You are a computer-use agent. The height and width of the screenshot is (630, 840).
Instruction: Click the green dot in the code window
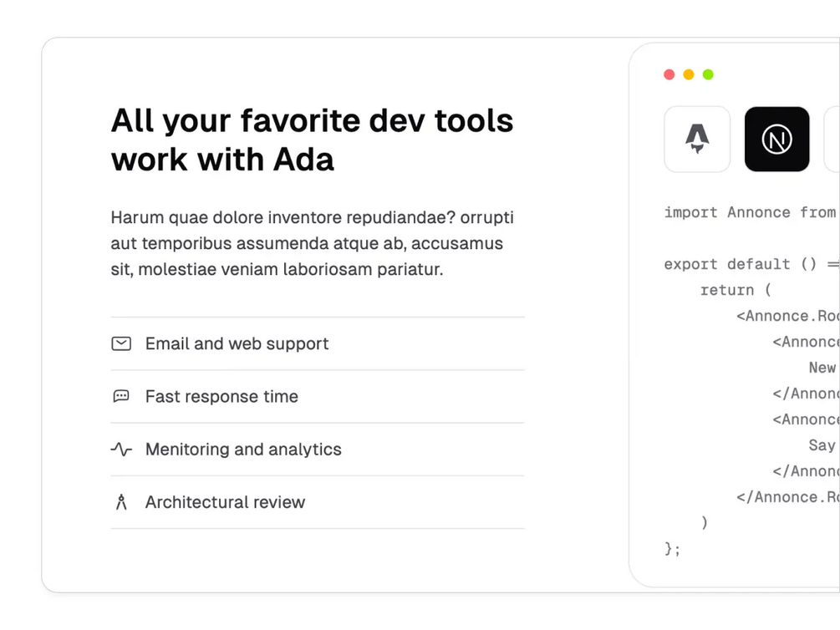pyautogui.click(x=708, y=74)
